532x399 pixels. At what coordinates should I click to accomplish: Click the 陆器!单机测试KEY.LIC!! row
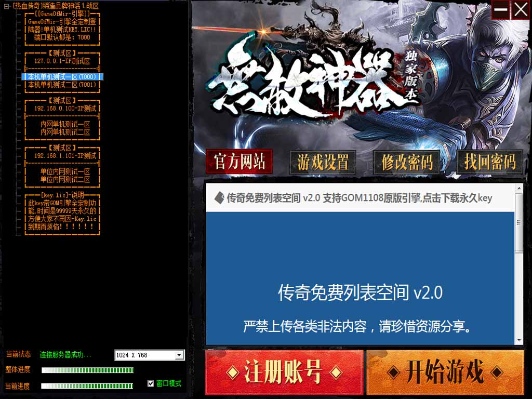pyautogui.click(x=62, y=30)
